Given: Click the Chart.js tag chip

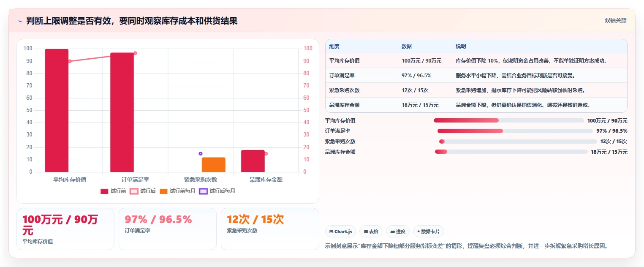Looking at the screenshot, I should coord(340,232).
